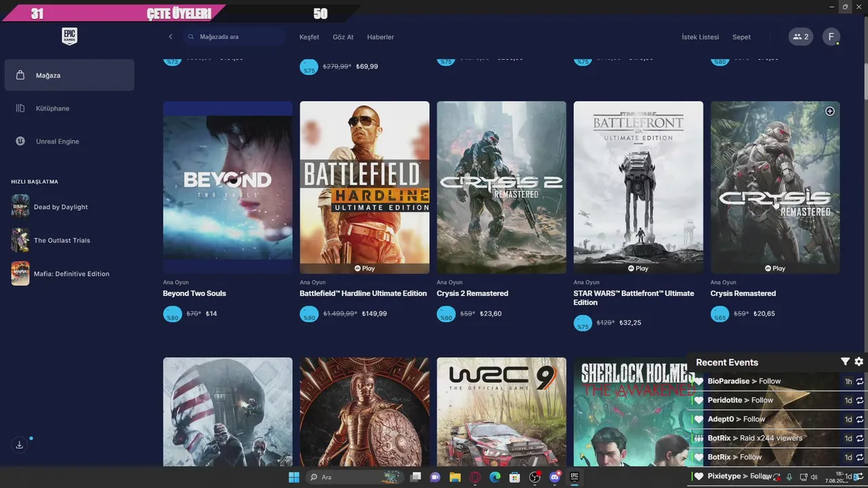This screenshot has width=868, height=488.
Task: Replay the Adept0 follow event
Action: point(860,420)
